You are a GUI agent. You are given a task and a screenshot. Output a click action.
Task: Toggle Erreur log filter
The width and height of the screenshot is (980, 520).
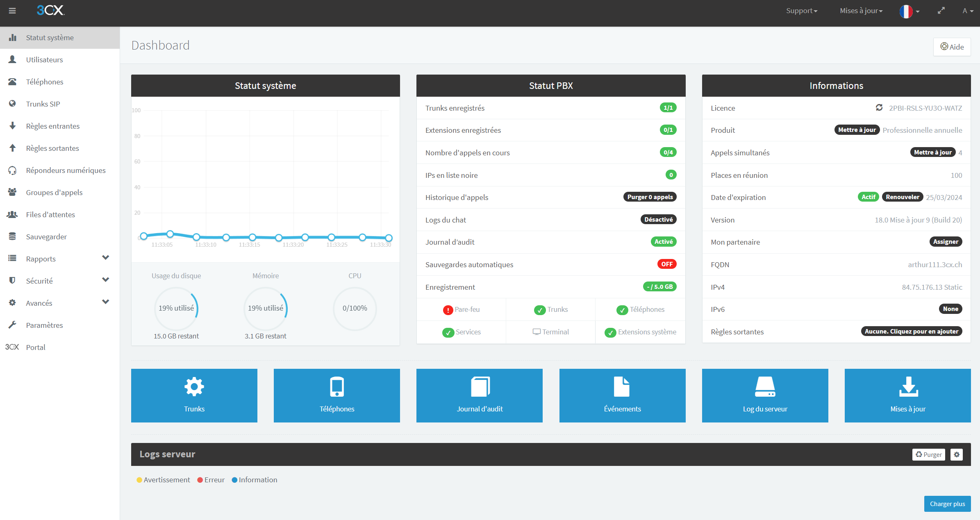coord(211,480)
